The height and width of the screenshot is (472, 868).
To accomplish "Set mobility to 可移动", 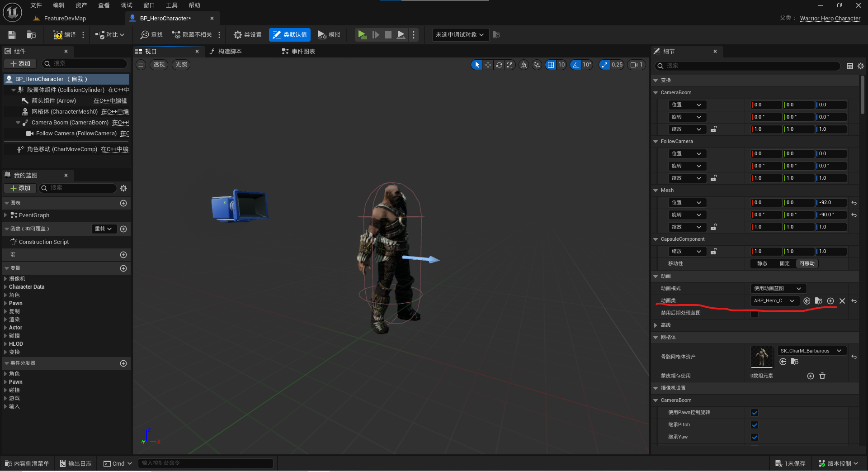I will click(x=807, y=264).
